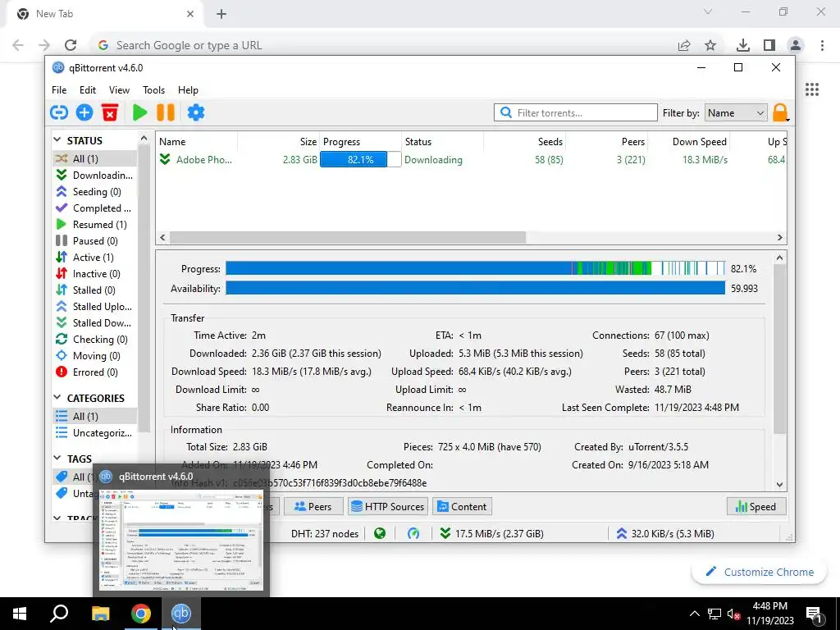The width and height of the screenshot is (840, 630).
Task: Select the Checking (0) filter
Action: point(95,340)
